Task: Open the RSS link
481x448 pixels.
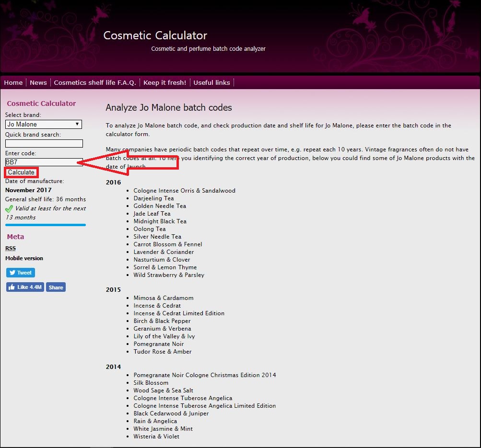Action: point(11,248)
